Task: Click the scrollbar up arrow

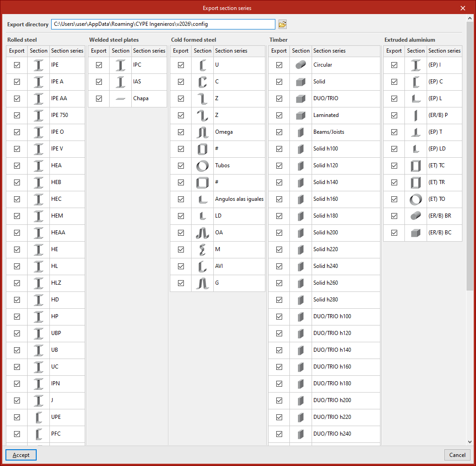Action: click(x=470, y=18)
